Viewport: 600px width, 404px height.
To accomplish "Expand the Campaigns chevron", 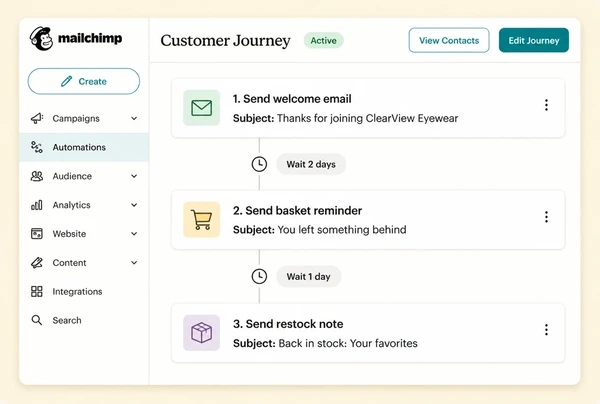I will [x=134, y=119].
